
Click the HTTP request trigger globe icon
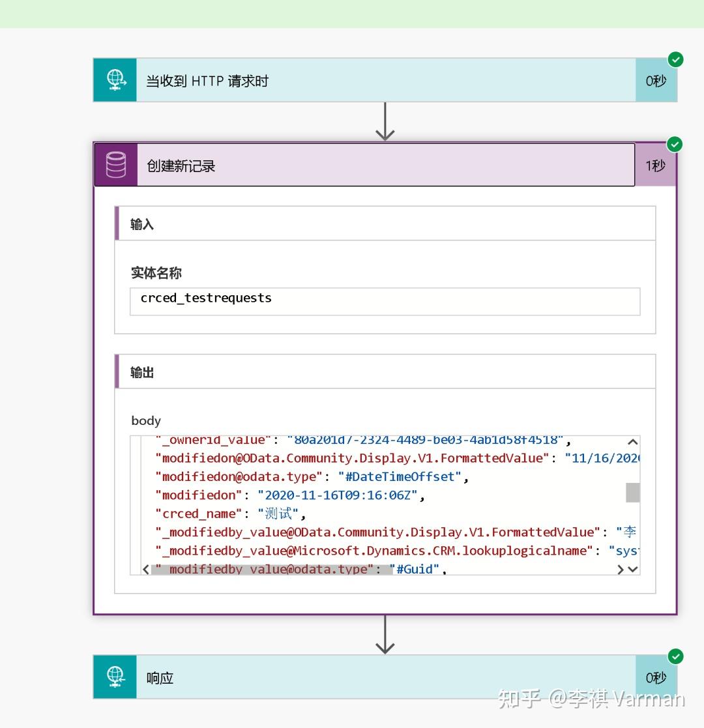coord(115,80)
